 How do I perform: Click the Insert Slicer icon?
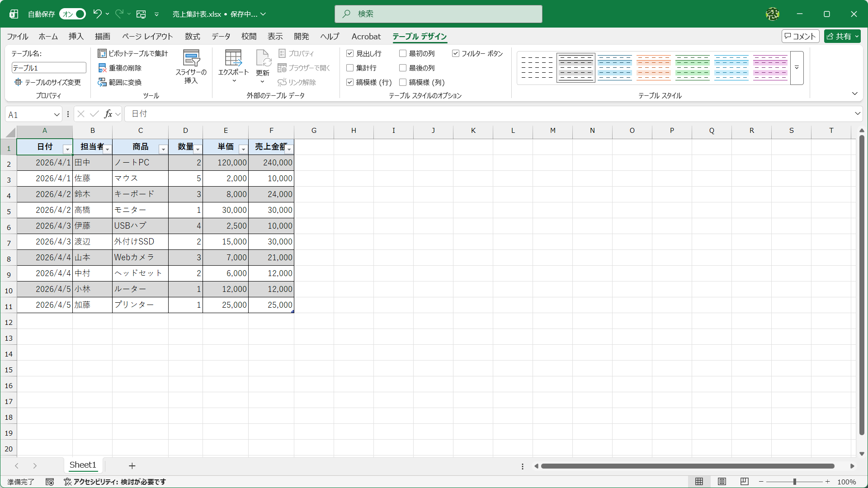point(191,59)
